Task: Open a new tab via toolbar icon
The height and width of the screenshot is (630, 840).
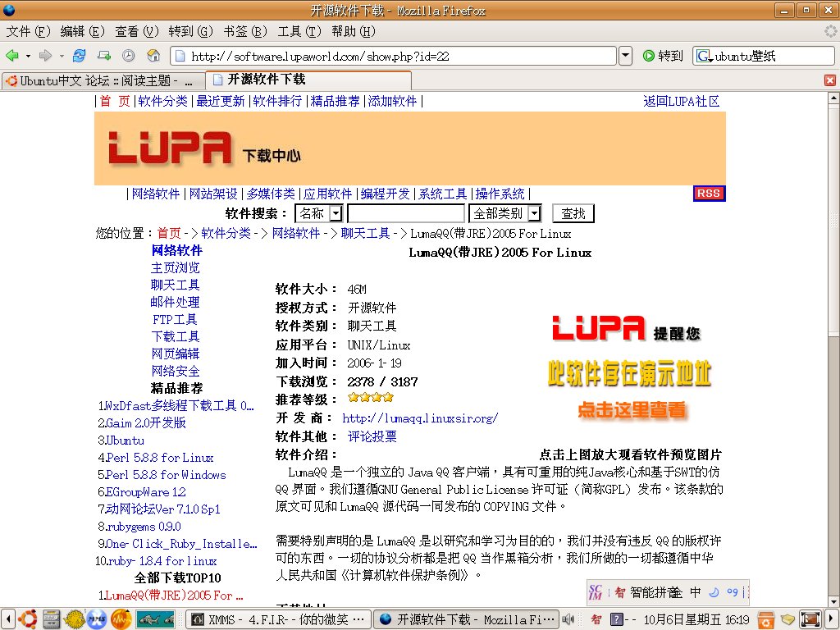Action: 104,56
